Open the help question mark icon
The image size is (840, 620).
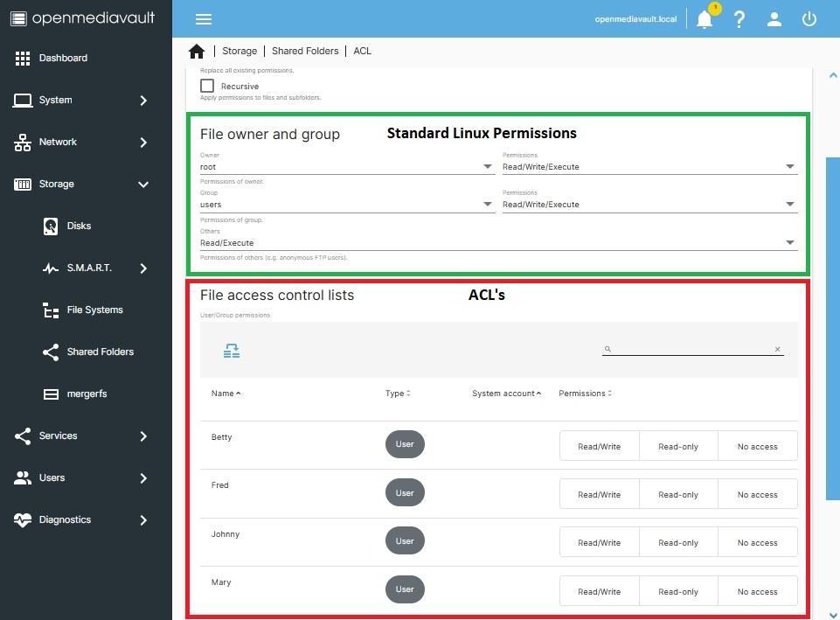[739, 19]
